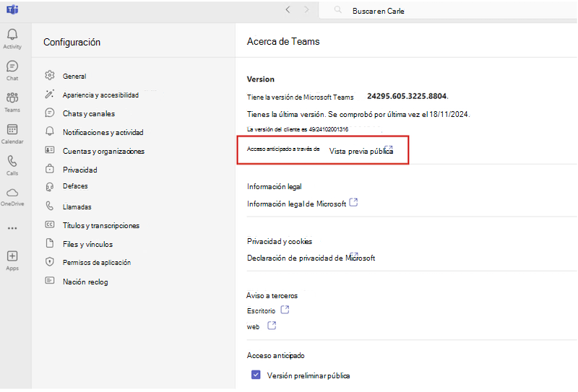Click the Llamadas phone icon
This screenshot has height=392, width=578.
pos(49,206)
